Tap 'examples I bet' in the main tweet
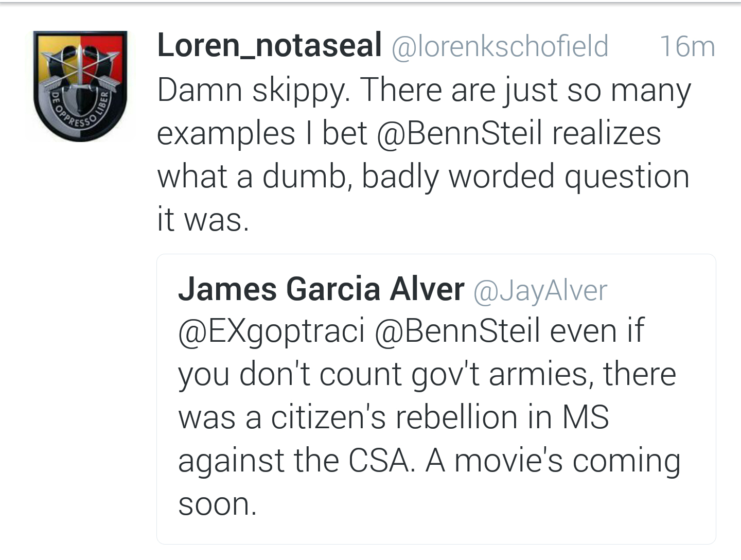741x560 pixels. point(262,133)
